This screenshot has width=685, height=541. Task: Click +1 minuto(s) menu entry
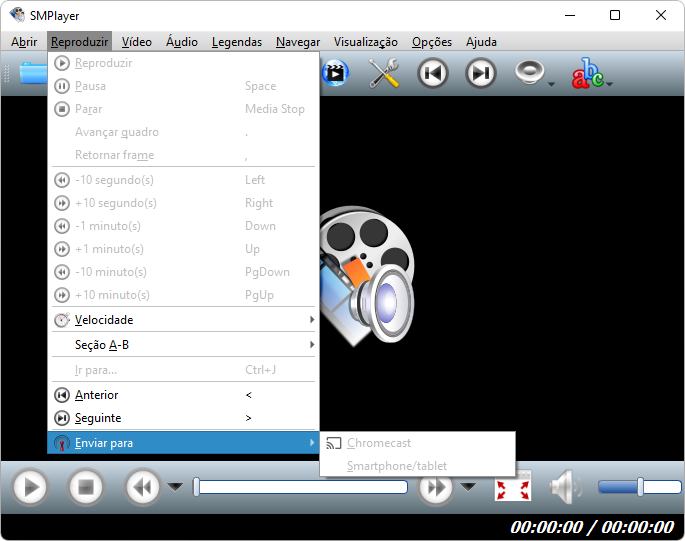coord(183,249)
